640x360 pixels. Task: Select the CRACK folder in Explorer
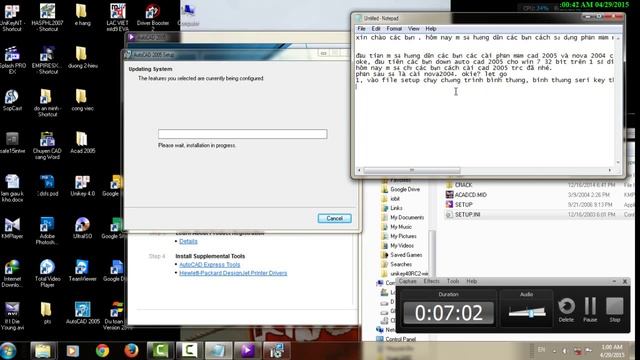click(x=463, y=185)
